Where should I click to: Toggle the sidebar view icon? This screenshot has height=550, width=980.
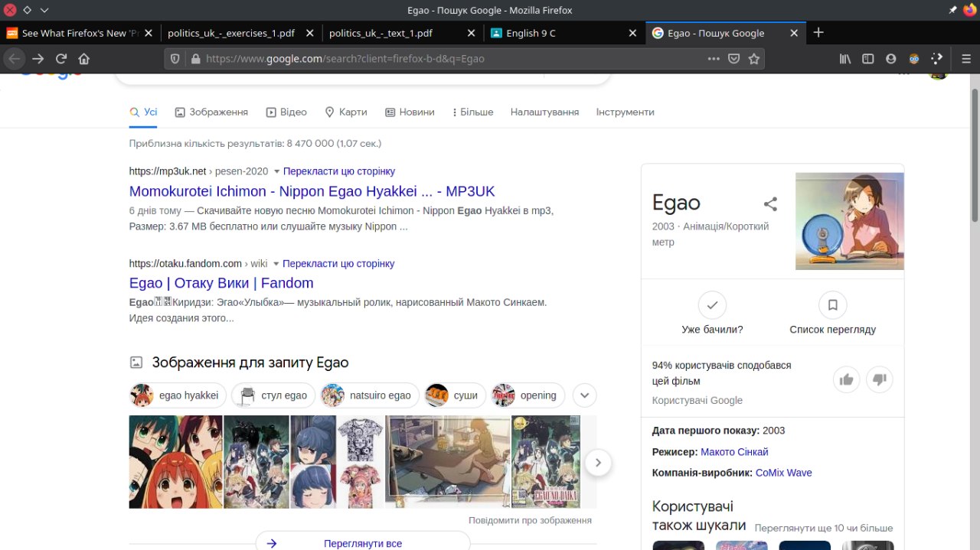pos(867,58)
